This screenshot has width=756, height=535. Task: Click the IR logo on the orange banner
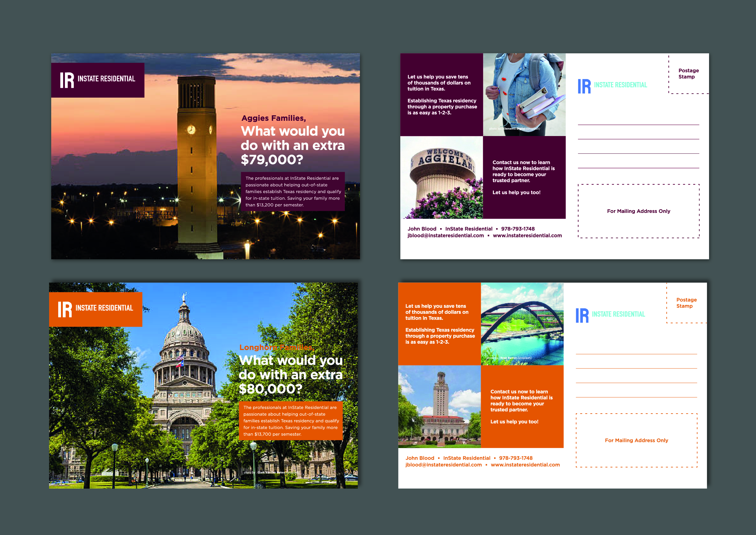coord(65,309)
